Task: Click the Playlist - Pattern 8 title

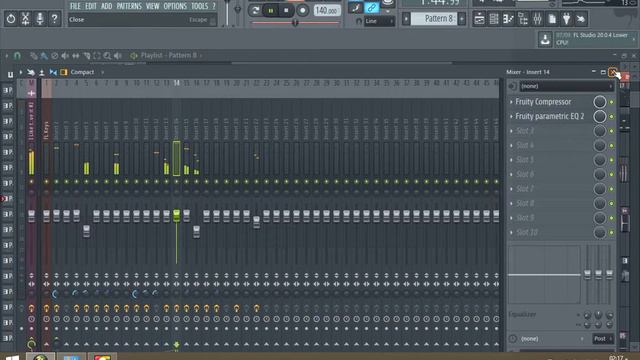Action: pos(169,55)
